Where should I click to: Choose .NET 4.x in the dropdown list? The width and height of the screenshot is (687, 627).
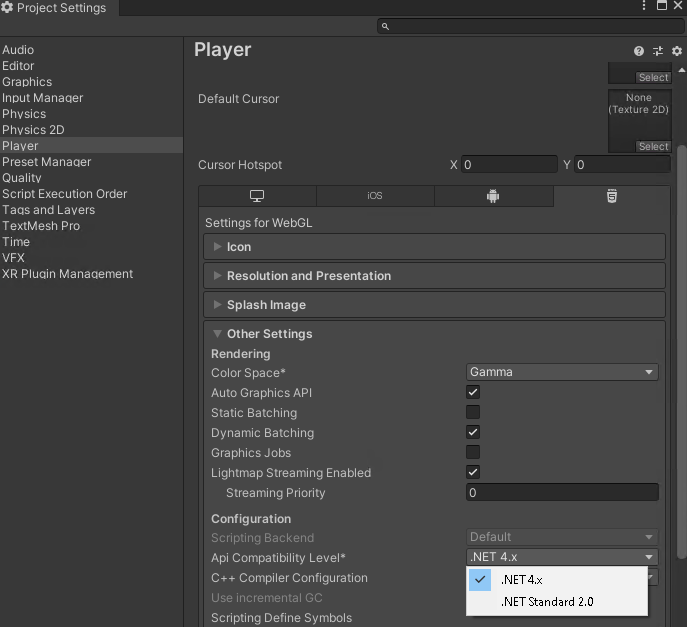(557, 580)
